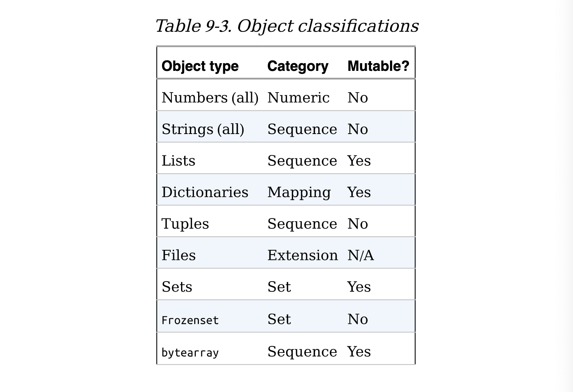Select Yes in the Dictionaries row

359,192
